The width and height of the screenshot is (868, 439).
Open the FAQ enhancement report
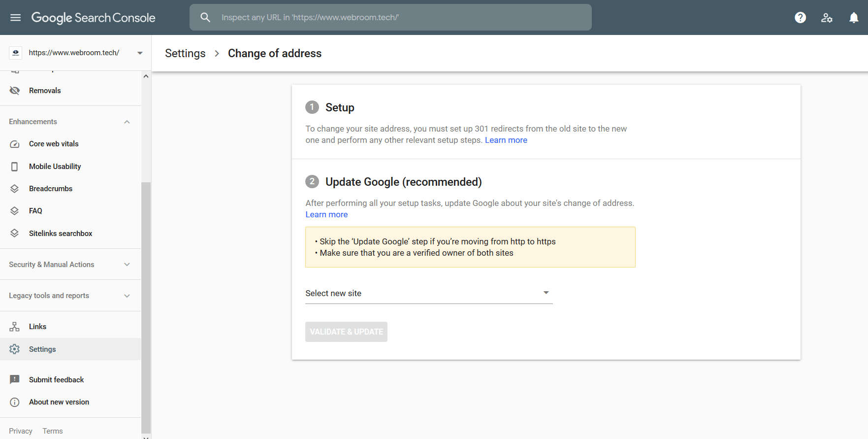click(35, 211)
